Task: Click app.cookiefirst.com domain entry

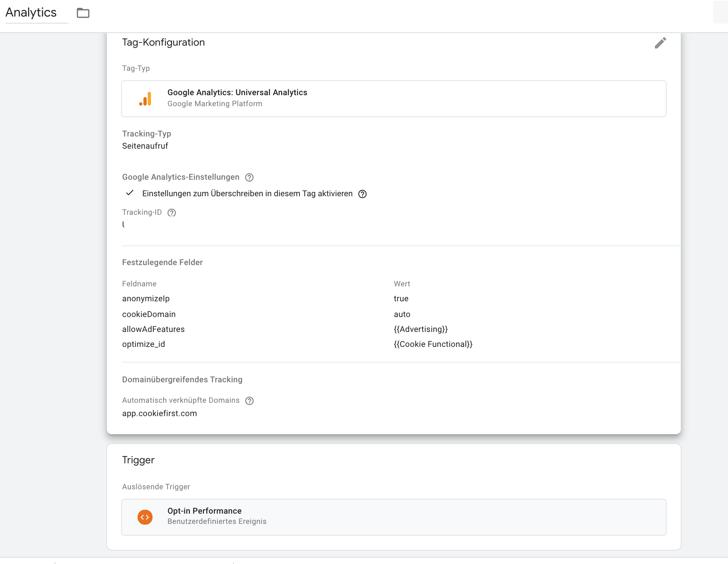Action: [160, 413]
